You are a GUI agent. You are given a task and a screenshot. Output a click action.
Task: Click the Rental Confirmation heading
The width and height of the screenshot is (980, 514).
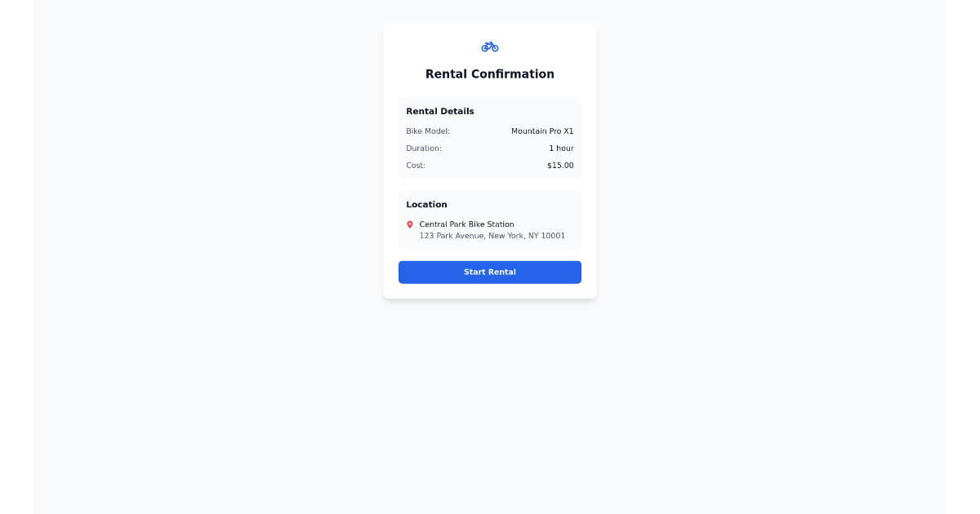489,73
